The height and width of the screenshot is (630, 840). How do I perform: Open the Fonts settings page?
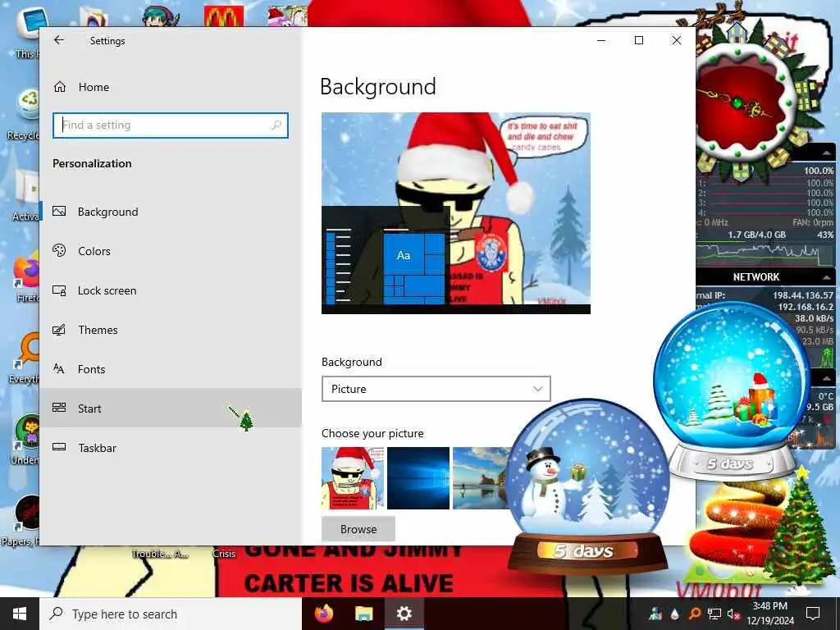click(171, 369)
